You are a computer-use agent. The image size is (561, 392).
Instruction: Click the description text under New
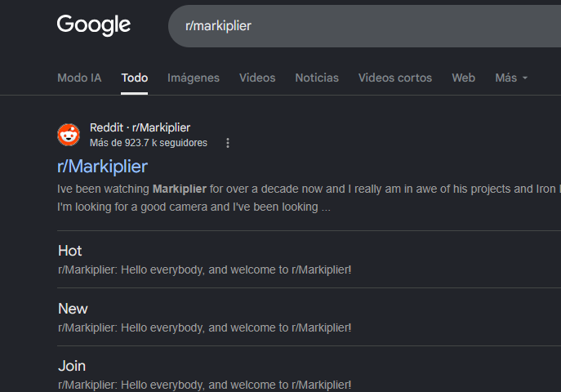(205, 327)
